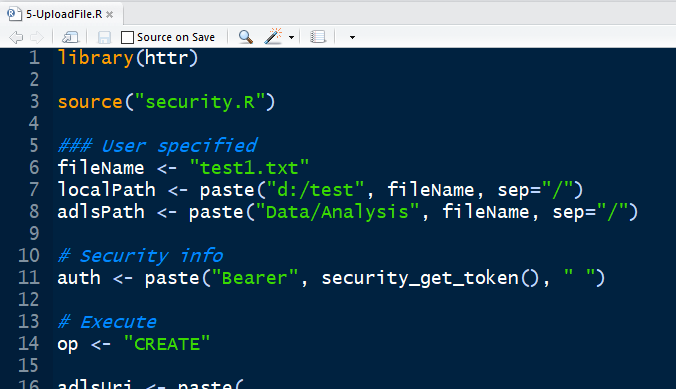Click the "test1.txt" string
Viewport: 676px width, 389px height.
tap(249, 168)
